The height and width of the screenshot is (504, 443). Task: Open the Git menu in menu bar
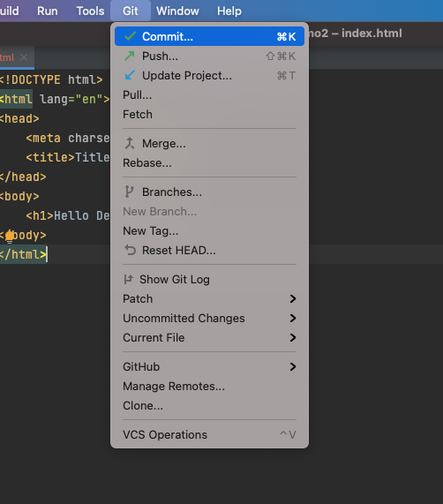[x=131, y=11]
